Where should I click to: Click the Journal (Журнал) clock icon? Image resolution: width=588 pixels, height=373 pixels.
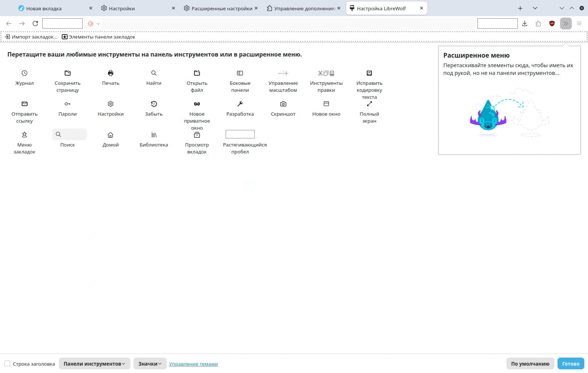pyautogui.click(x=25, y=73)
